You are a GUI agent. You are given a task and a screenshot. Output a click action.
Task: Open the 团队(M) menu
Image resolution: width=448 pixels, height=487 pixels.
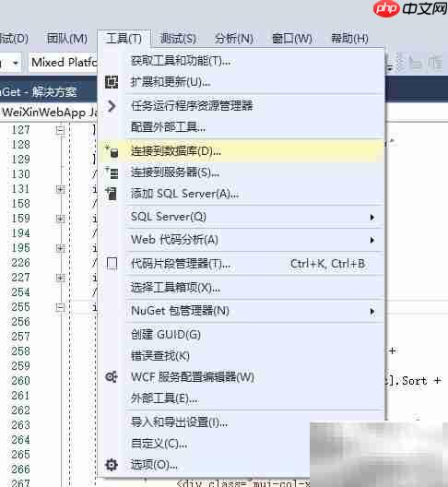pos(67,39)
